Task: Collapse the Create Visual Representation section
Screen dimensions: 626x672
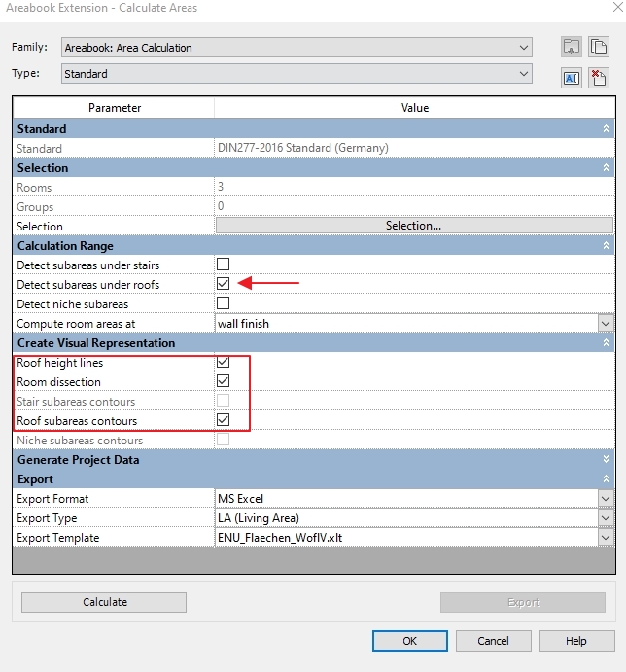Action: pos(606,343)
